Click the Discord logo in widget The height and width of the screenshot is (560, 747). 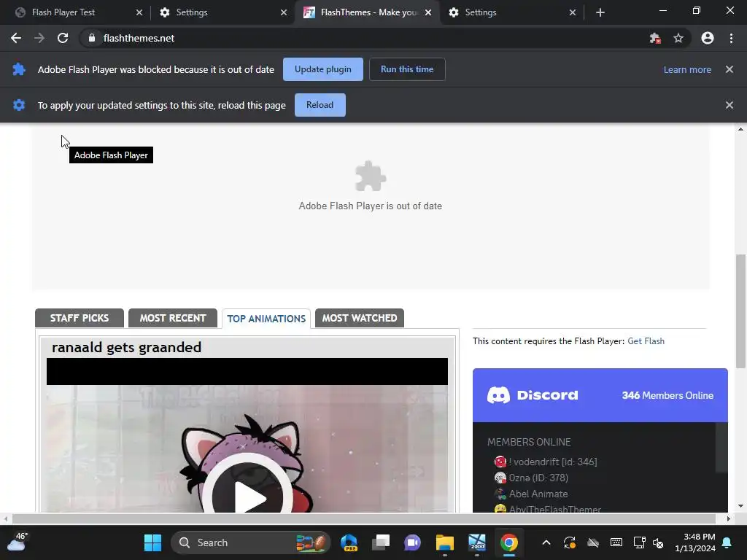(x=532, y=395)
